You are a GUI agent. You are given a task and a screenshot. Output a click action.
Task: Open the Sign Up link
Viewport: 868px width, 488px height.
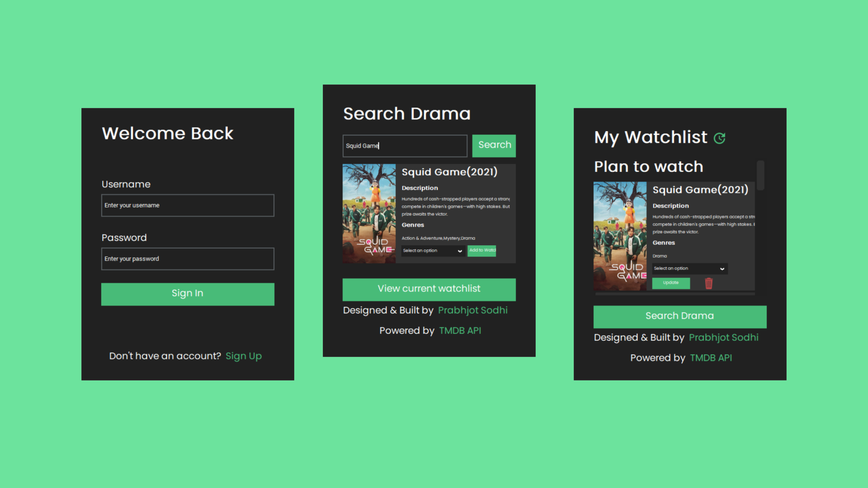244,356
